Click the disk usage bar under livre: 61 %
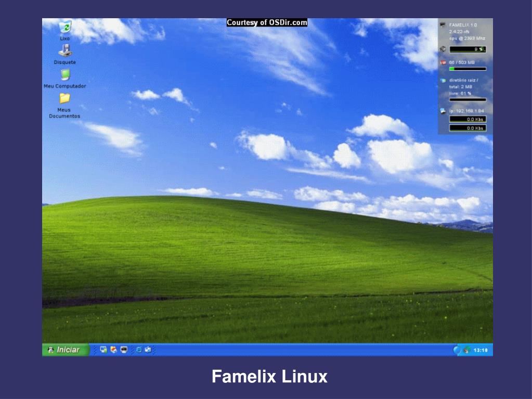Screen dimensions: 532x399 tap(468, 100)
